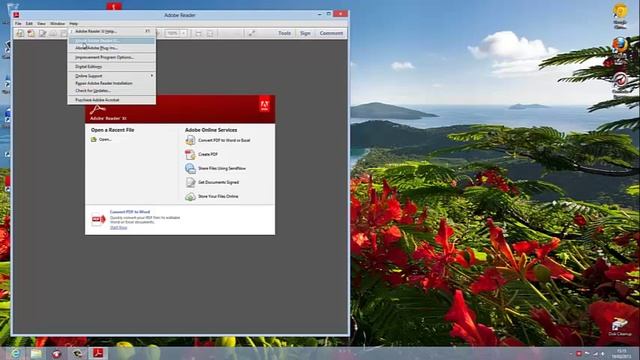Click the Adobe Reader taskbar icon
This screenshot has width=640, height=360.
pos(98,353)
